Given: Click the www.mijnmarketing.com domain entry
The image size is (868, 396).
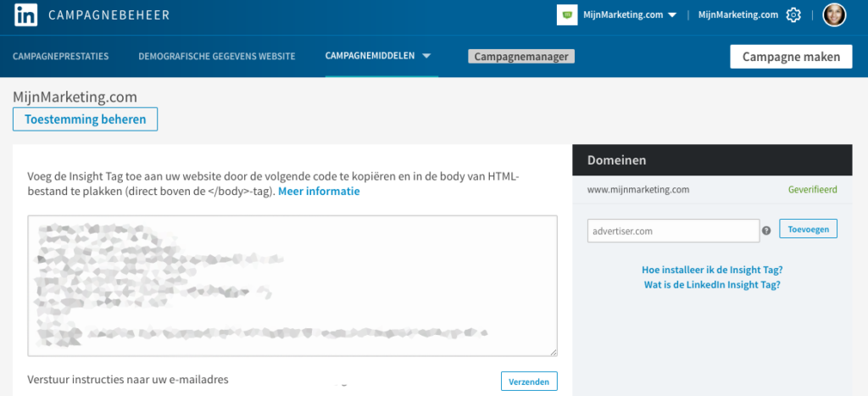Looking at the screenshot, I should 638,189.
